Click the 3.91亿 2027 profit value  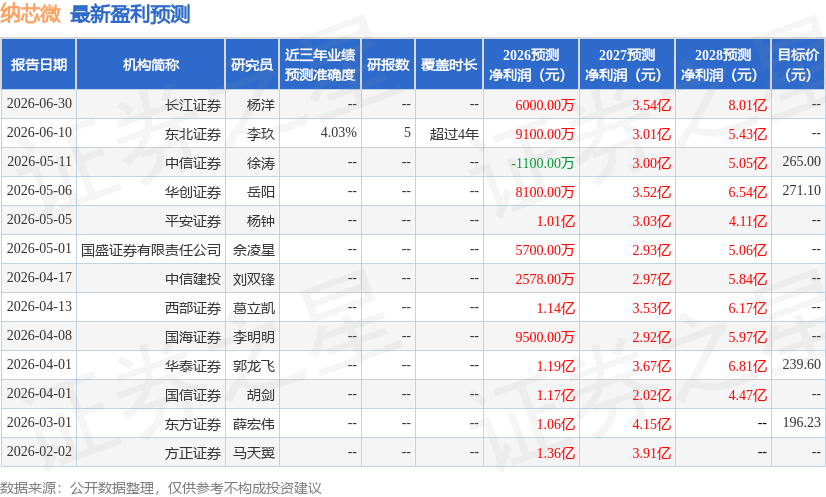[x=651, y=453]
